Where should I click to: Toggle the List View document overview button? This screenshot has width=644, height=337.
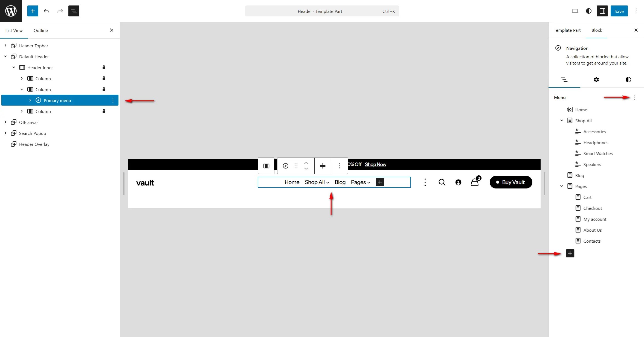click(74, 11)
